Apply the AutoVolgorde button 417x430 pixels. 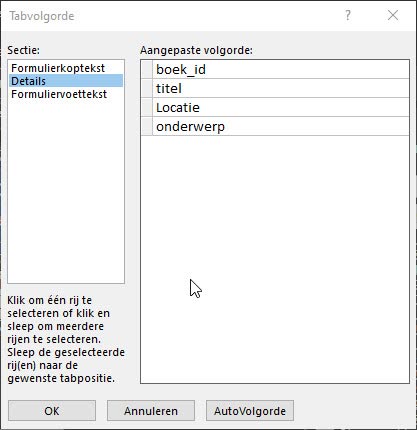[250, 411]
